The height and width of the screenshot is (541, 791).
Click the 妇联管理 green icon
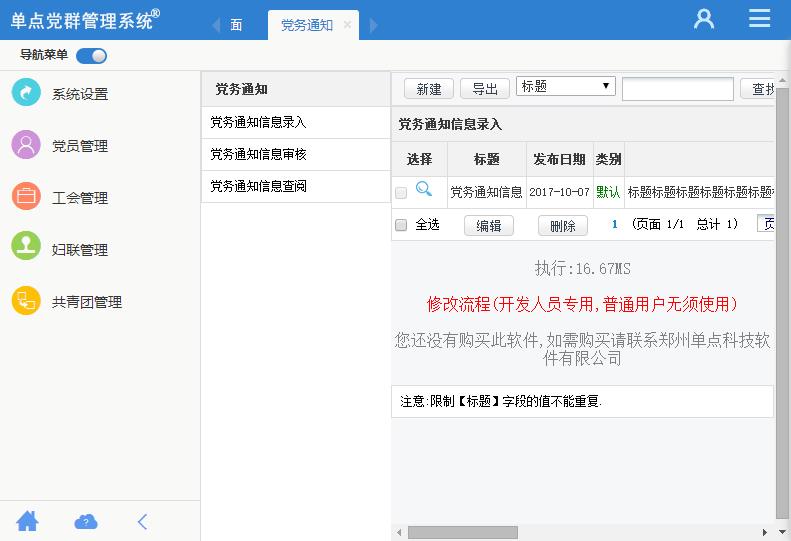pos(26,246)
